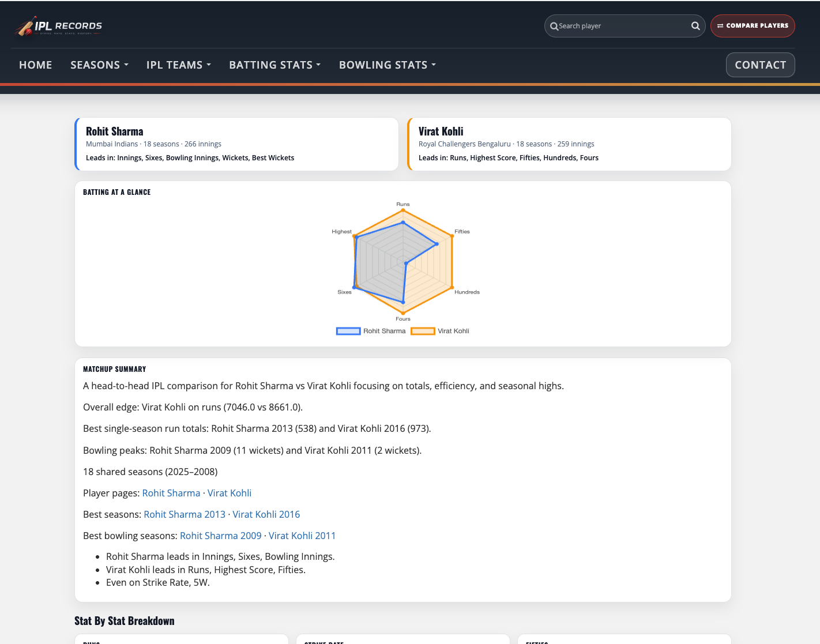The height and width of the screenshot is (644, 820).
Task: Click the search magnifier icon on the right
Action: 695,26
